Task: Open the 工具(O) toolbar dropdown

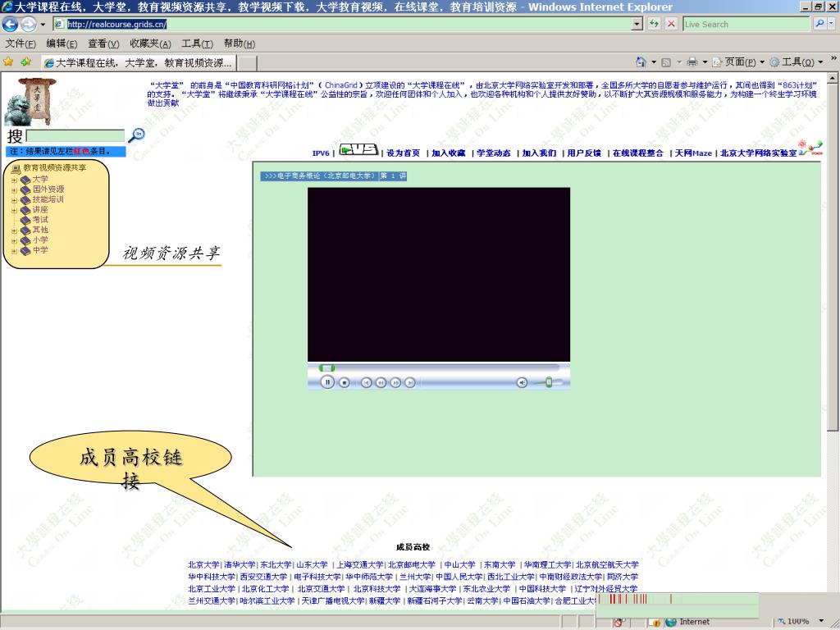Action: (797, 62)
